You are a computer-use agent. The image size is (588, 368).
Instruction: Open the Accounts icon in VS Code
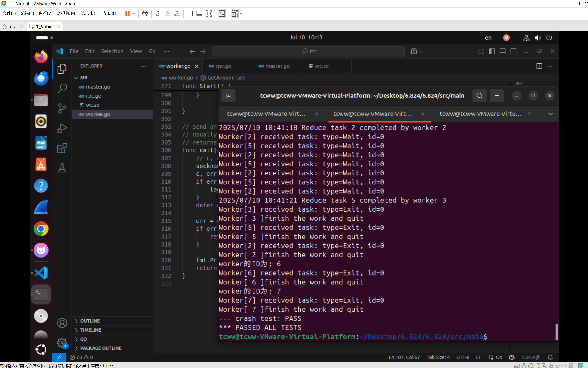pyautogui.click(x=62, y=323)
